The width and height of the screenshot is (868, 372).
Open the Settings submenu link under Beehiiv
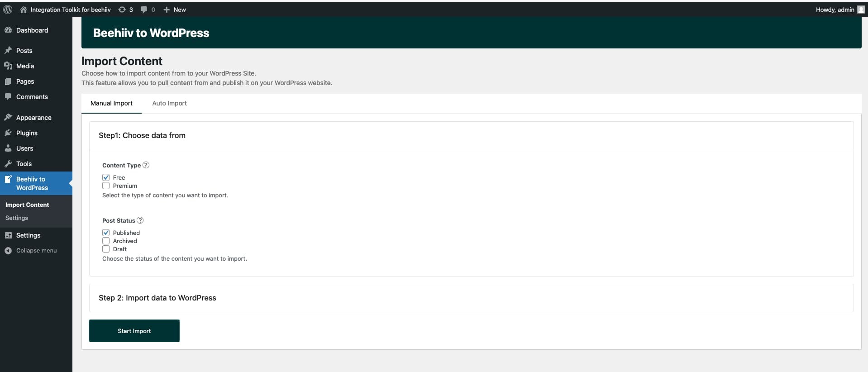[17, 218]
